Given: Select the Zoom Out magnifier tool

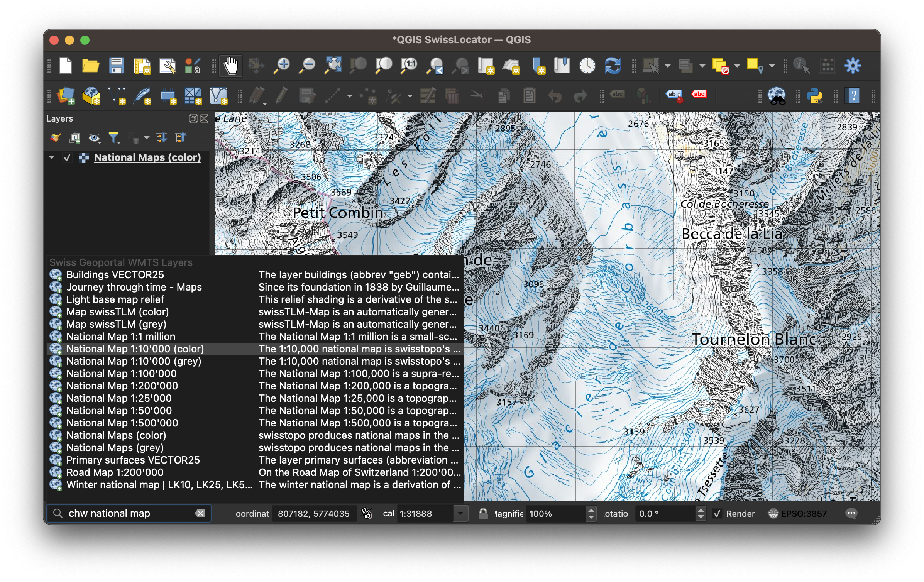Looking at the screenshot, I should click(307, 66).
